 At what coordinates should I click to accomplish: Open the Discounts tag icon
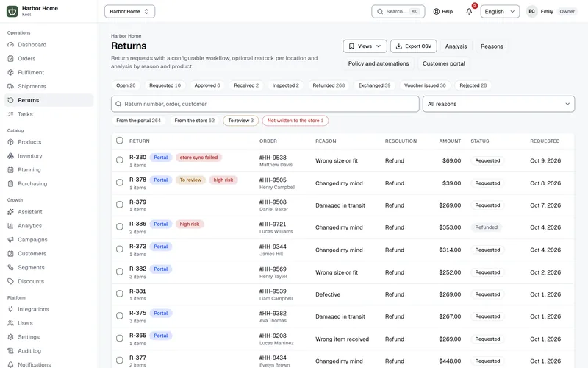(x=10, y=281)
